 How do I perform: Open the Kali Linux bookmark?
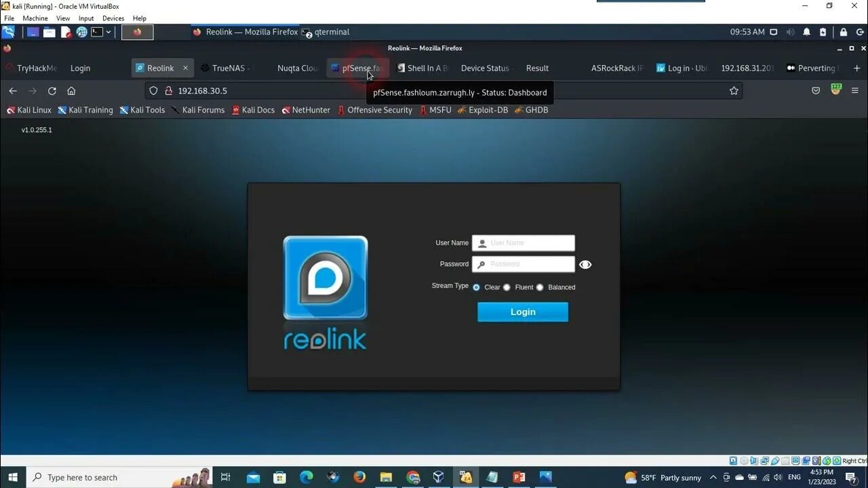pyautogui.click(x=29, y=110)
